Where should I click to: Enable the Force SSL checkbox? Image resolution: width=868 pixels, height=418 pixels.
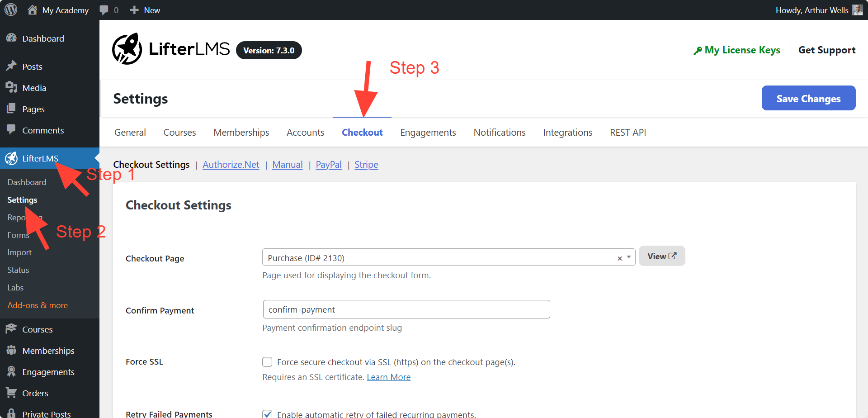pyautogui.click(x=267, y=362)
